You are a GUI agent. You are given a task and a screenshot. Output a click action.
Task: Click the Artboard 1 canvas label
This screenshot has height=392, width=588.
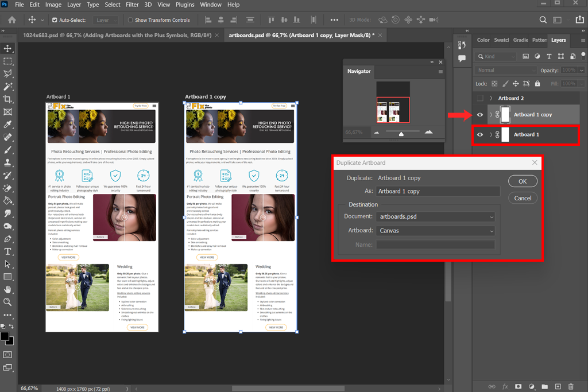(x=58, y=96)
